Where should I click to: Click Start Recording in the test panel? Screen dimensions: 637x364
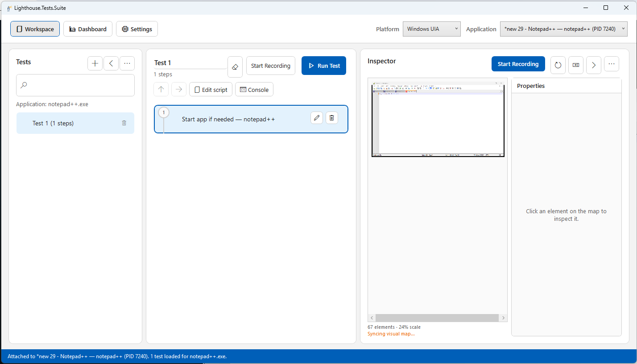coord(271,66)
